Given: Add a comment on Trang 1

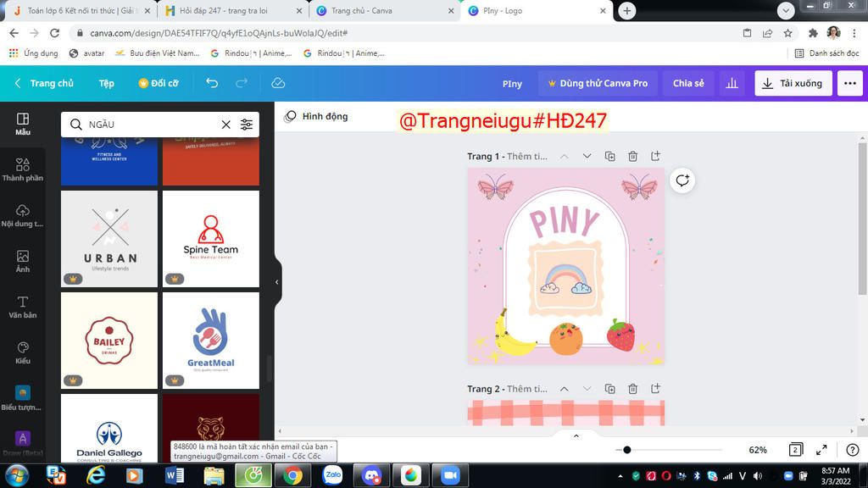Looking at the screenshot, I should point(682,180).
